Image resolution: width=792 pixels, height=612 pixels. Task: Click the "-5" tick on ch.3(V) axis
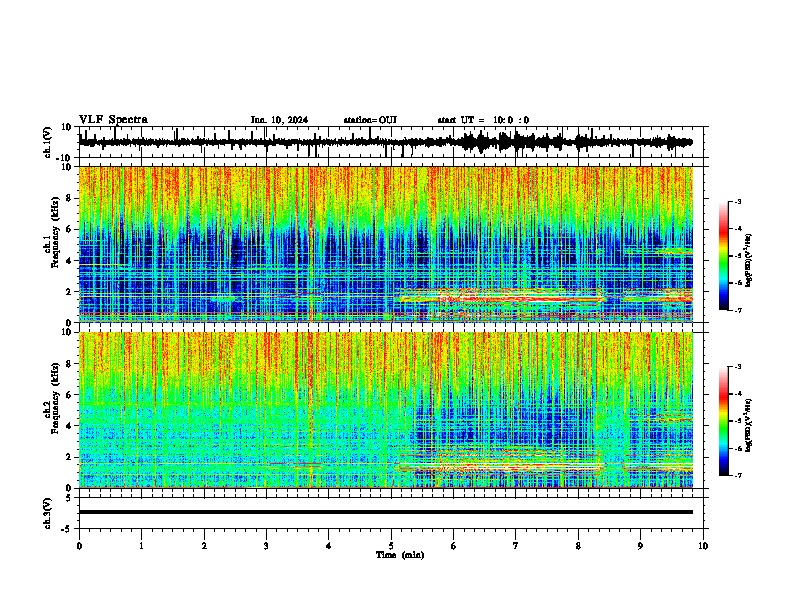pyautogui.click(x=67, y=529)
